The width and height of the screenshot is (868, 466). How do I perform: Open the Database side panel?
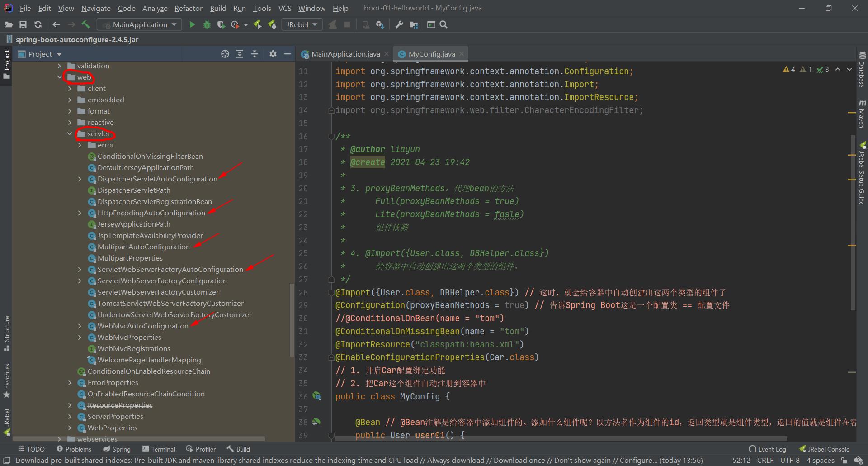pyautogui.click(x=862, y=69)
